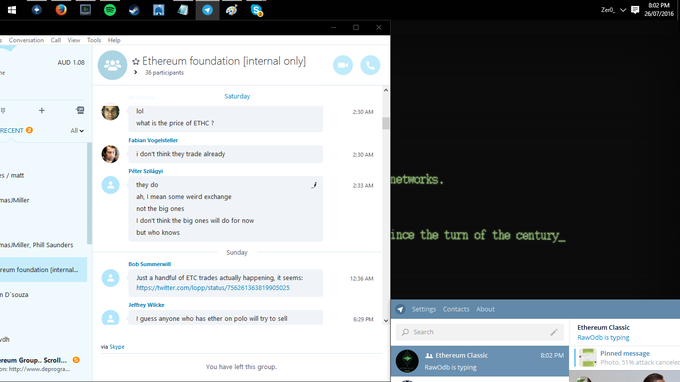680x382 pixels.
Task: Open the 'ereum Group.. Scroll...' conversation
Action: [x=43, y=364]
